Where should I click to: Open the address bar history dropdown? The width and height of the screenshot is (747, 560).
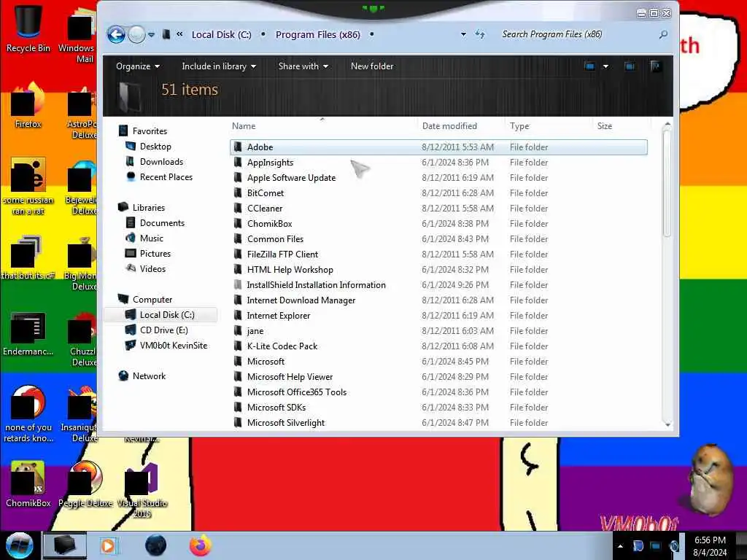[x=463, y=35]
